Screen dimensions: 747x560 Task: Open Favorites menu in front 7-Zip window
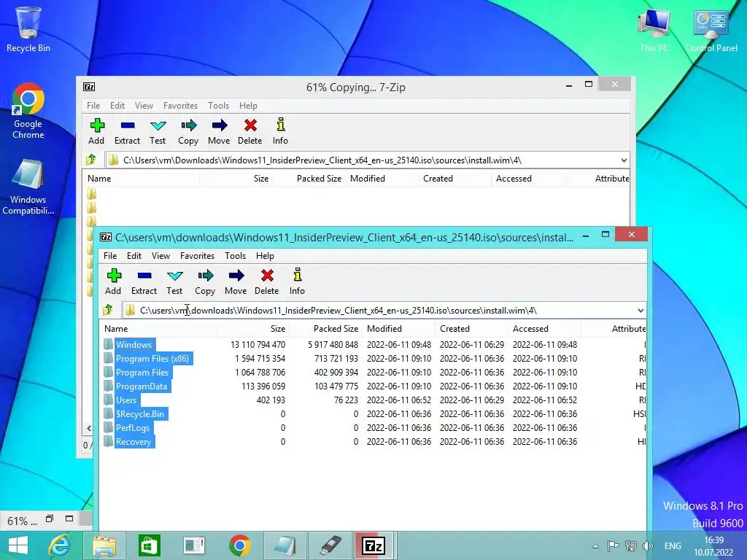[197, 256]
